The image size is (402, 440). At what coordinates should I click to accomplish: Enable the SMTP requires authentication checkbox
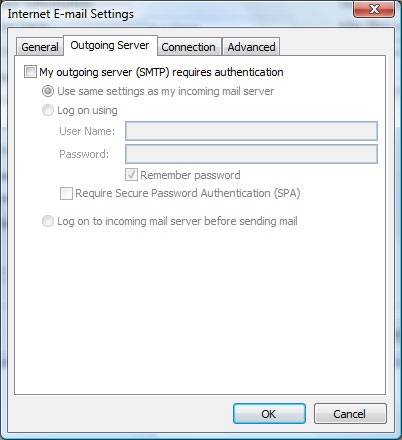[30, 72]
